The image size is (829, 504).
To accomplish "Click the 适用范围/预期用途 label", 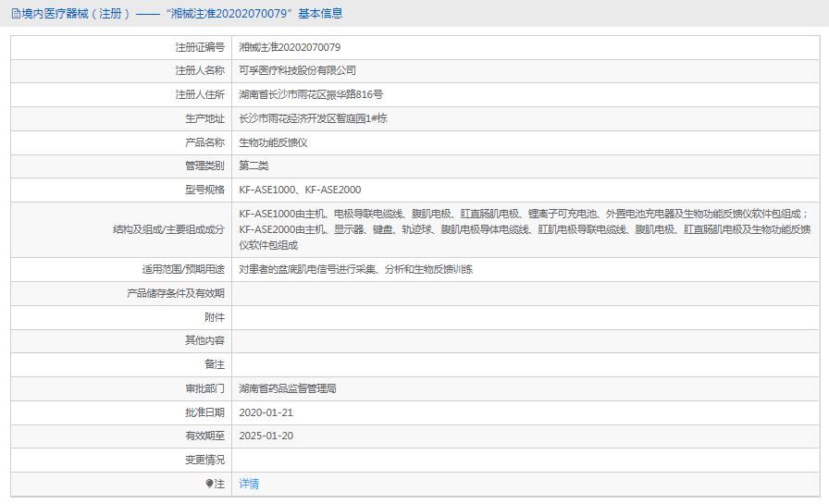I will click(183, 269).
